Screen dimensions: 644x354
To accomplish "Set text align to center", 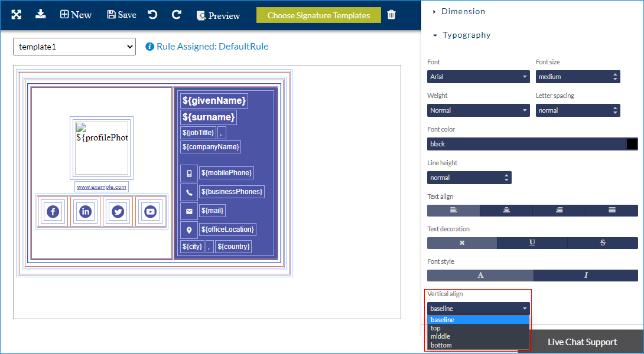I will coord(506,211).
